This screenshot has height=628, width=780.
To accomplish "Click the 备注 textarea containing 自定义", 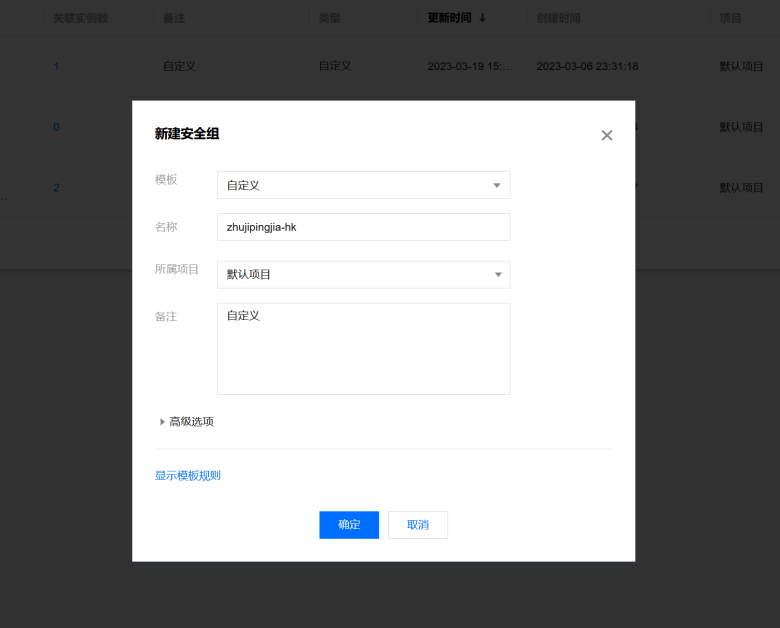I will [x=364, y=349].
